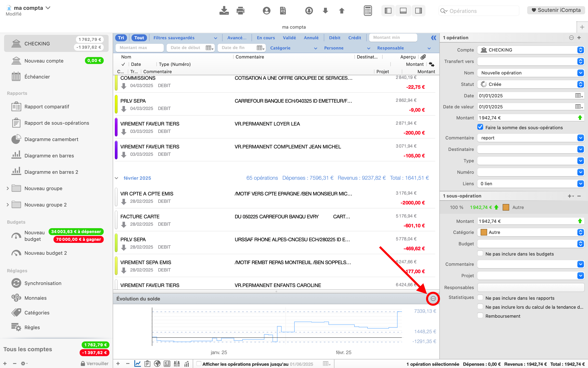Filter operations by Validé
This screenshot has height=368, width=588.
(289, 38)
